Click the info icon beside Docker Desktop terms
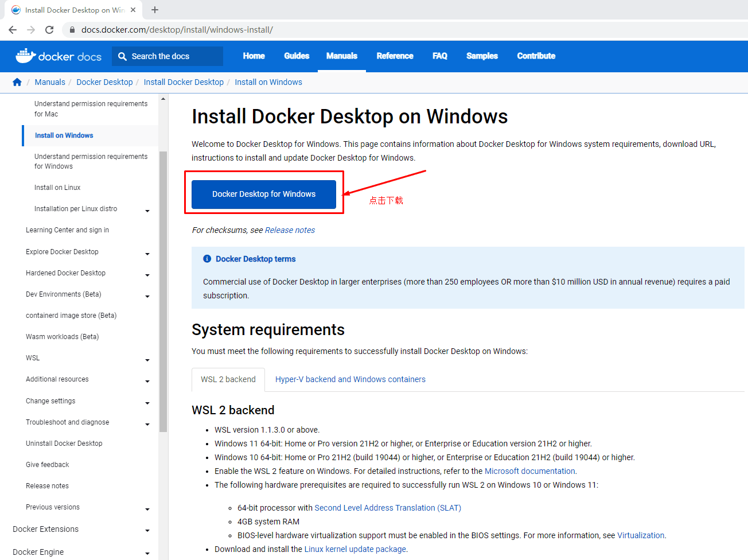The width and height of the screenshot is (748, 560). coord(207,259)
